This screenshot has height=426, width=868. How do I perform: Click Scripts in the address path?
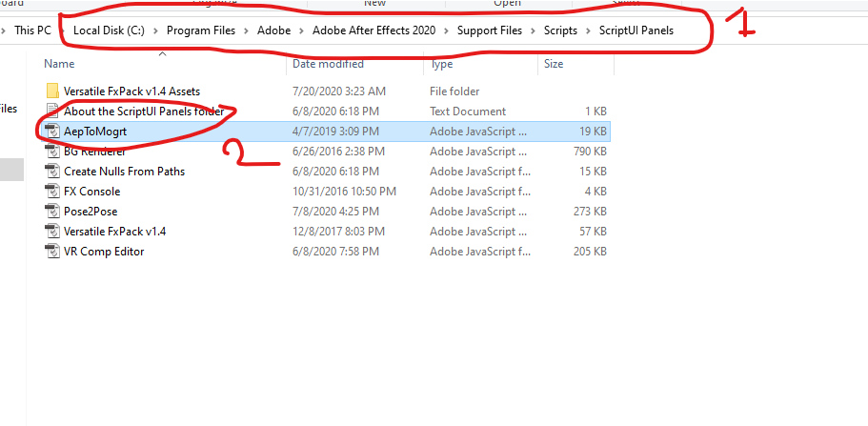click(560, 30)
